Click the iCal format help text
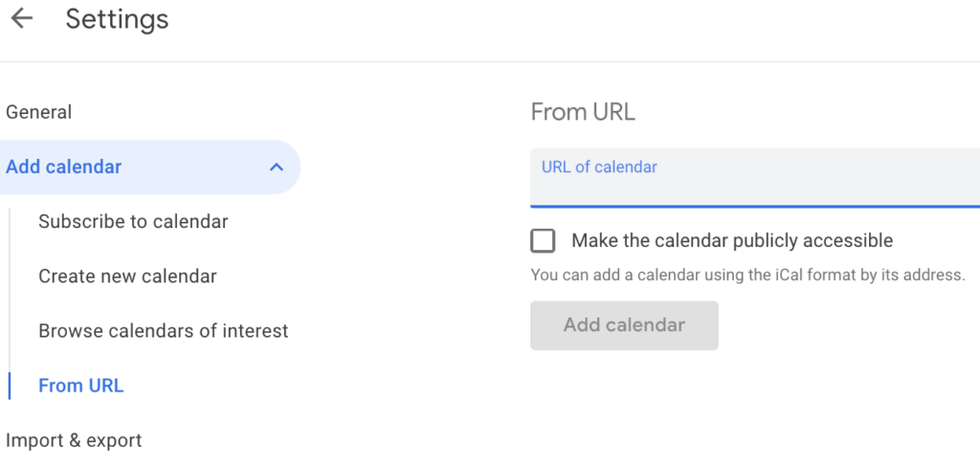The height and width of the screenshot is (468, 980). 747,275
